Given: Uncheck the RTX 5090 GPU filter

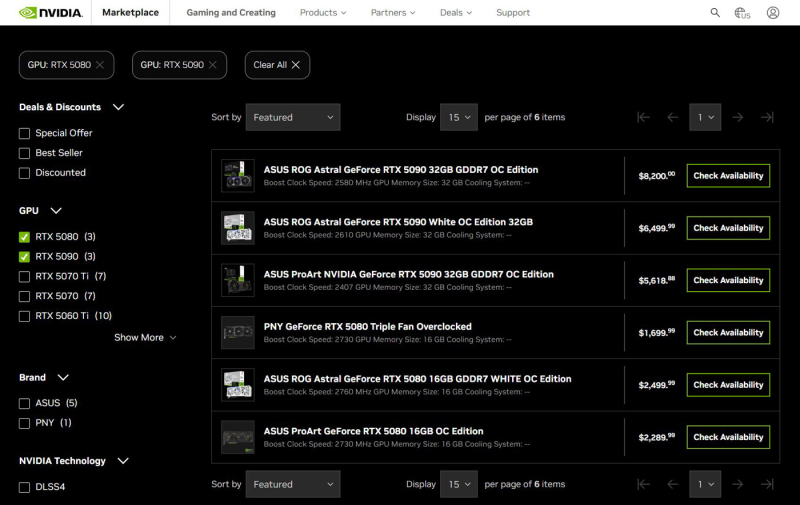Looking at the screenshot, I should 24,257.
